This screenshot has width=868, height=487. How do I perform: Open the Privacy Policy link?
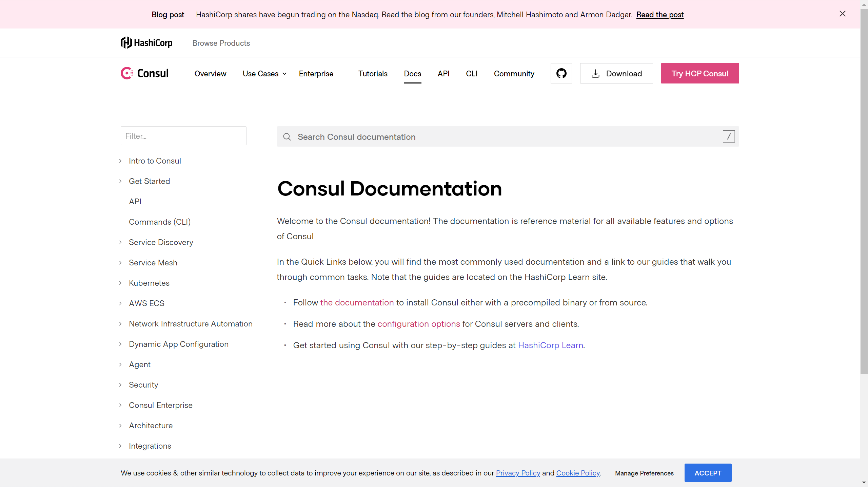(x=518, y=473)
